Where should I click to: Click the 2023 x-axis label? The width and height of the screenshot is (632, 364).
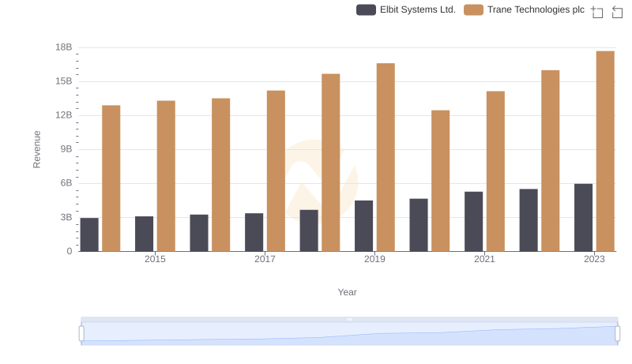pyautogui.click(x=595, y=259)
